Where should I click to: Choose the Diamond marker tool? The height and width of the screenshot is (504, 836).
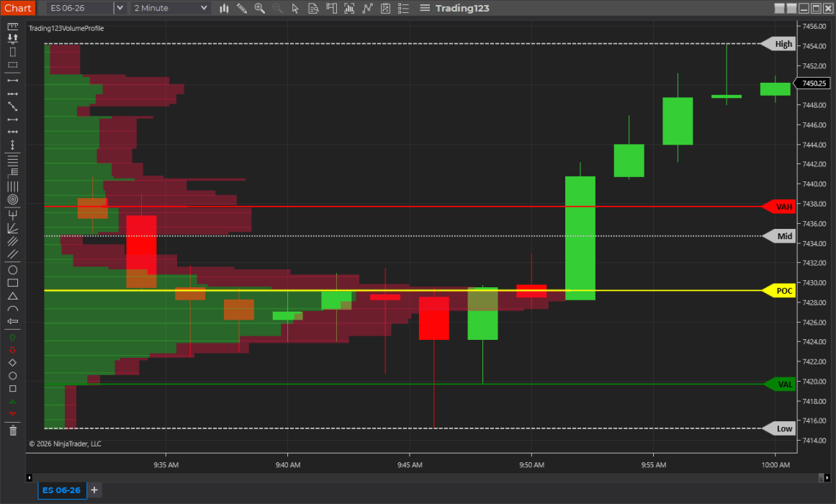coord(13,363)
